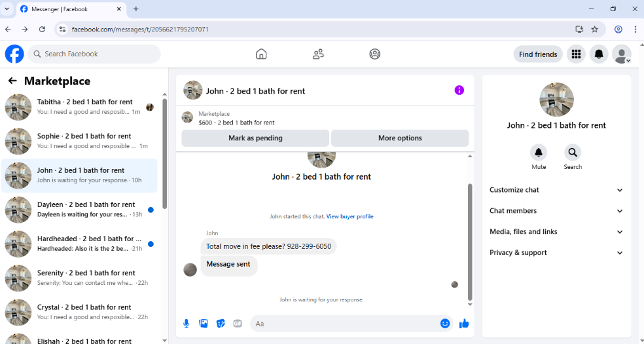Click Mark as pending button
This screenshot has height=344, width=644.
(255, 138)
